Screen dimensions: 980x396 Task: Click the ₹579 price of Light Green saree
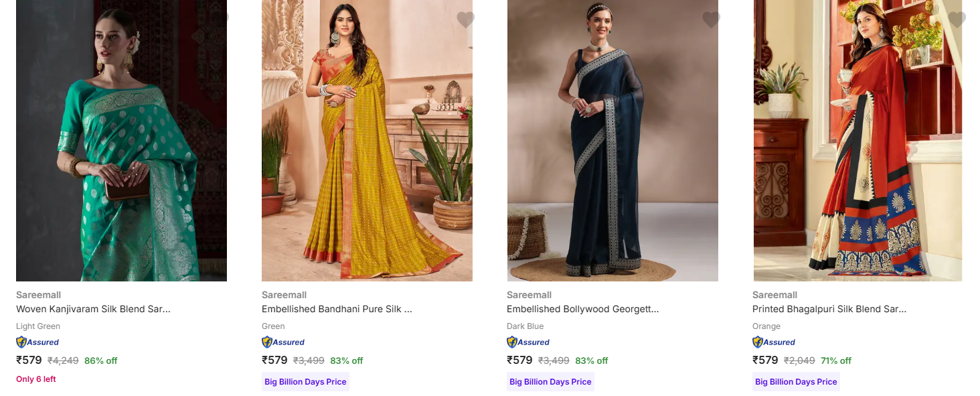29,360
